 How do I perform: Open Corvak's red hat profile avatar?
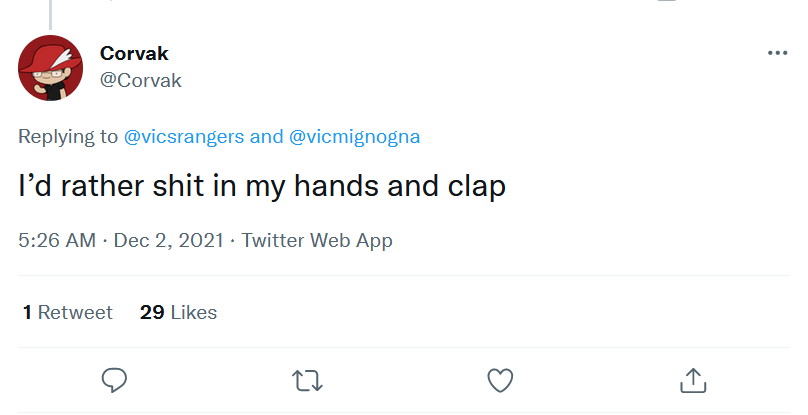(50, 68)
